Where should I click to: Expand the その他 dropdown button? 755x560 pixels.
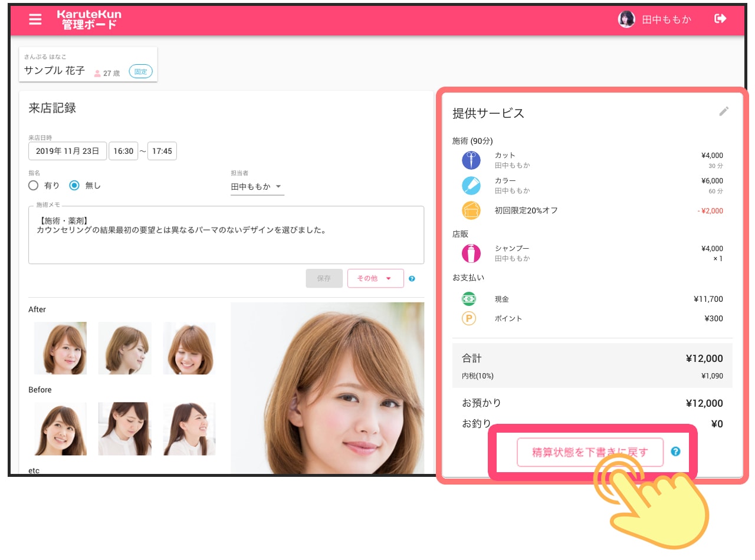click(375, 278)
